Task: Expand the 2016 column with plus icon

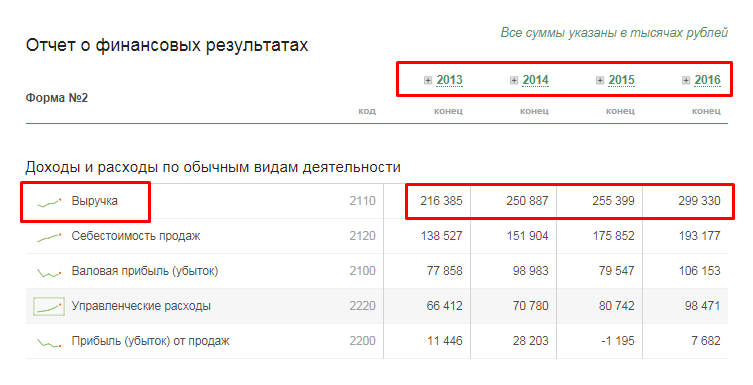Action: tap(686, 80)
